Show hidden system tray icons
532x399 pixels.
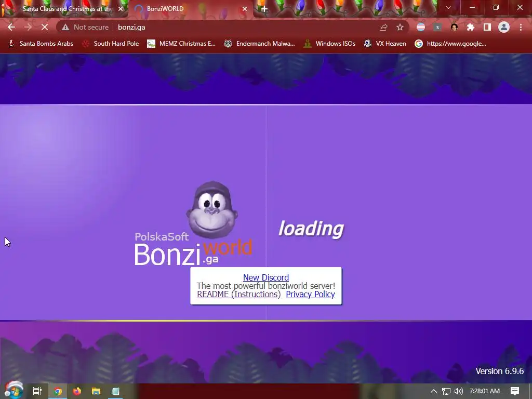tap(434, 391)
